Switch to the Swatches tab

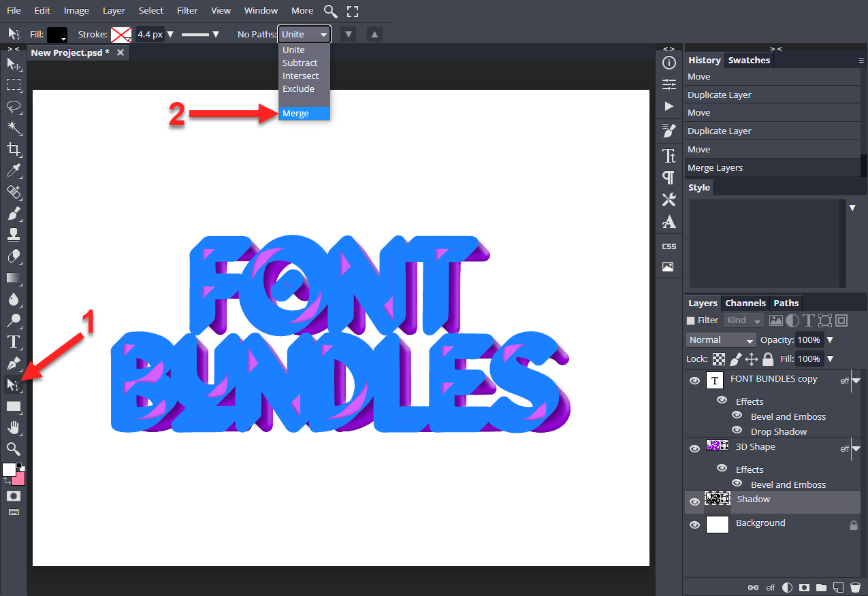(749, 60)
